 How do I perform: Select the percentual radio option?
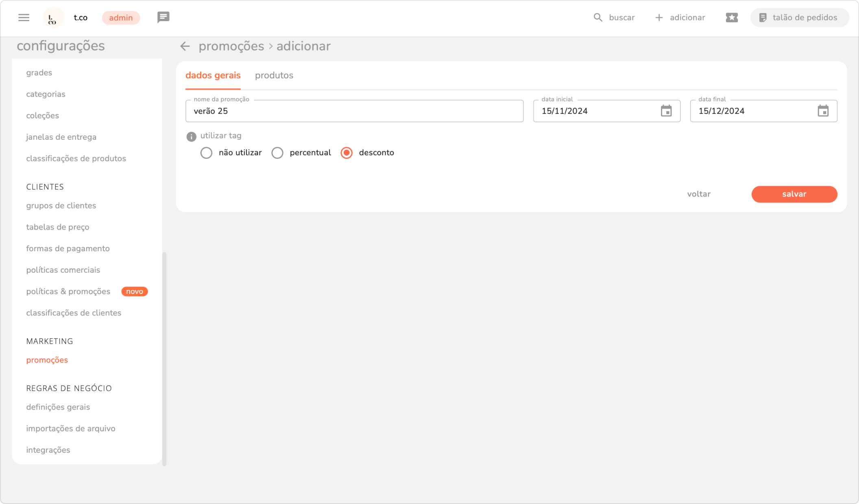click(277, 153)
